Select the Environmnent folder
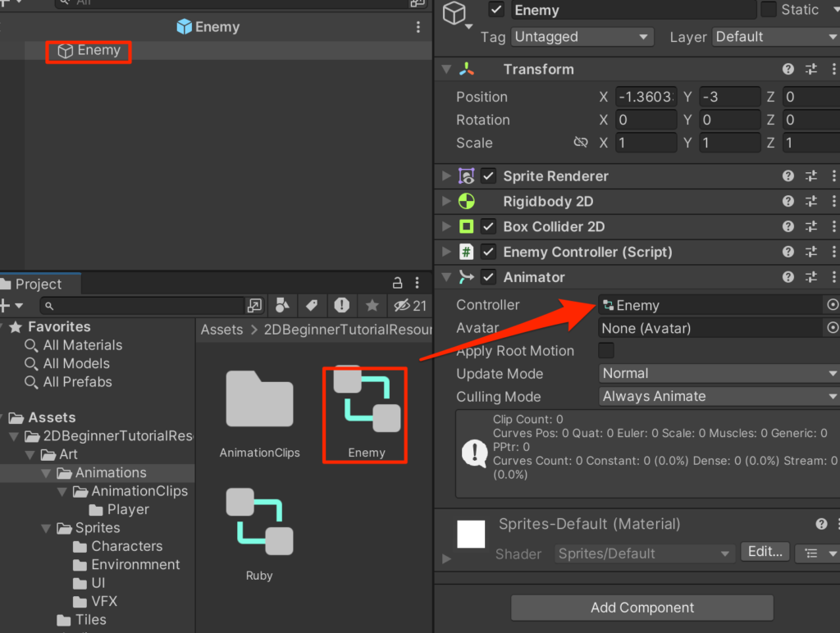Image resolution: width=840 pixels, height=633 pixels. (x=126, y=564)
